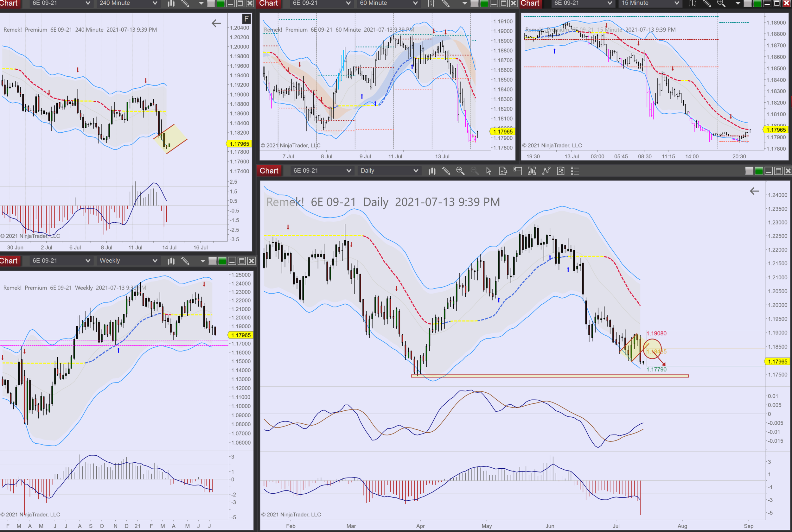Open Properties list icon on Daily chart toolbar
The height and width of the screenshot is (532, 792).
[x=575, y=171]
